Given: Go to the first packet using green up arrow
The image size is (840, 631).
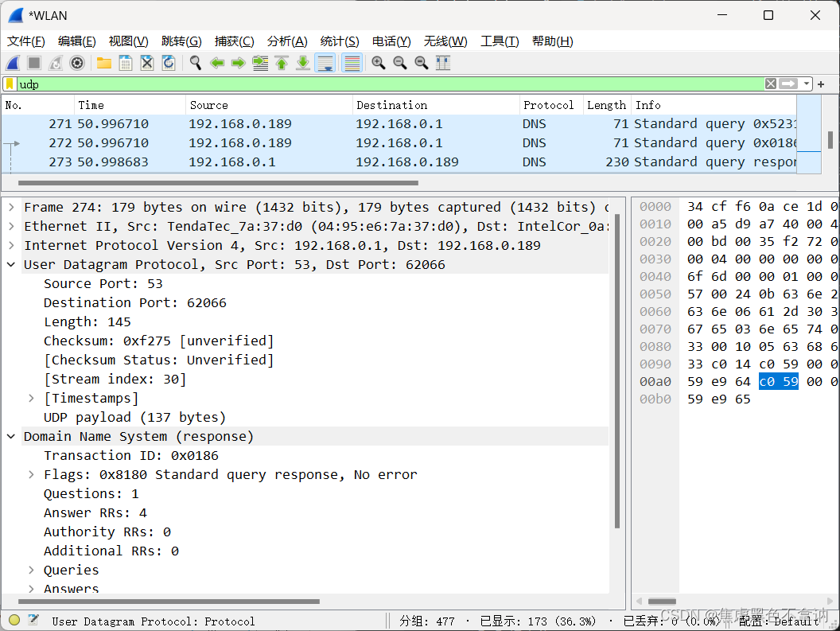Looking at the screenshot, I should [x=281, y=63].
